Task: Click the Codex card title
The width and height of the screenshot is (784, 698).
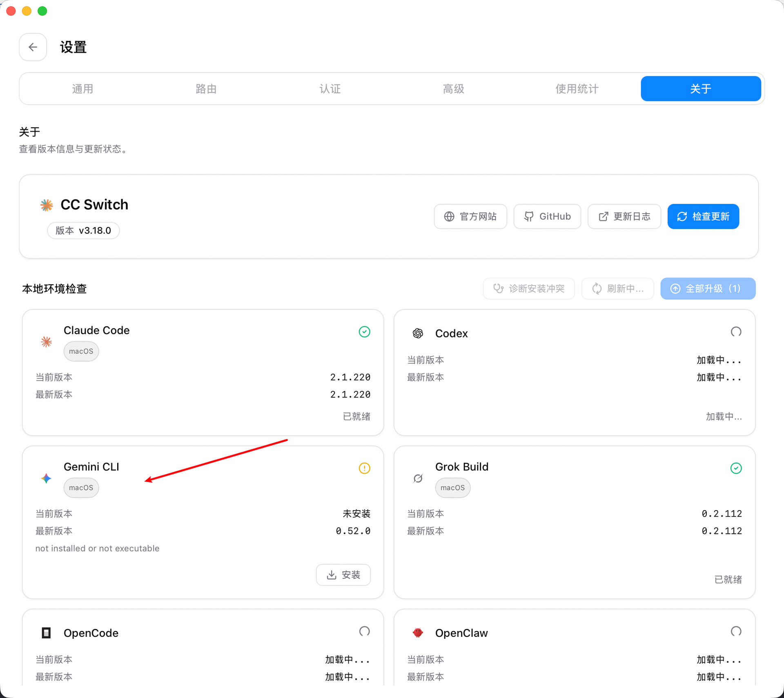Action: point(451,333)
